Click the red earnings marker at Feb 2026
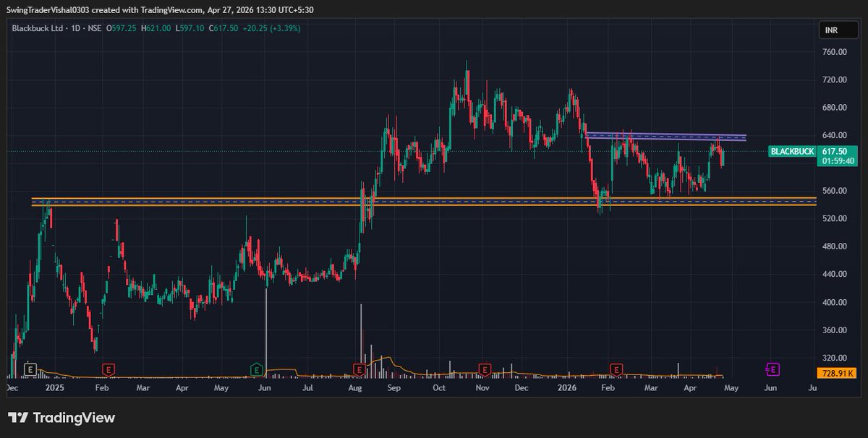The width and height of the screenshot is (868, 438). coord(616,369)
